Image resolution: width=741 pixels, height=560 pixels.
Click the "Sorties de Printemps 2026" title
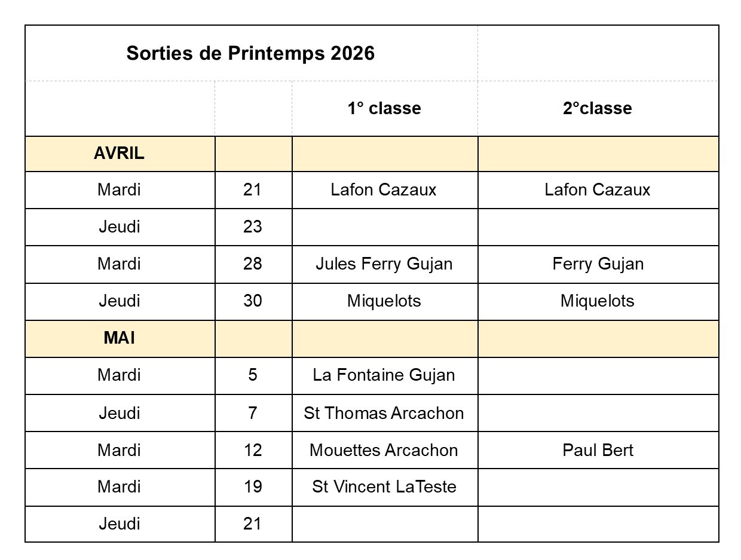click(250, 54)
